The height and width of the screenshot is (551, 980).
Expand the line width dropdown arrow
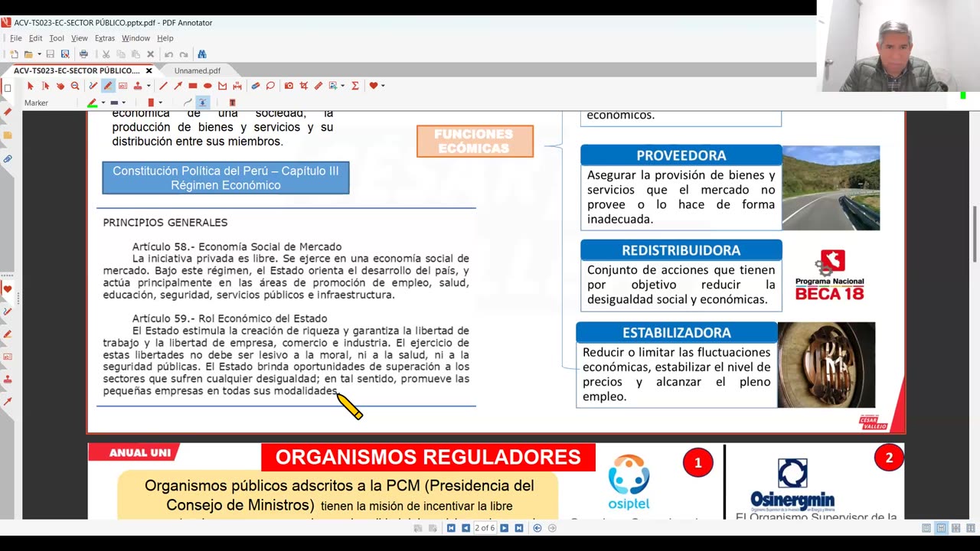(x=124, y=103)
